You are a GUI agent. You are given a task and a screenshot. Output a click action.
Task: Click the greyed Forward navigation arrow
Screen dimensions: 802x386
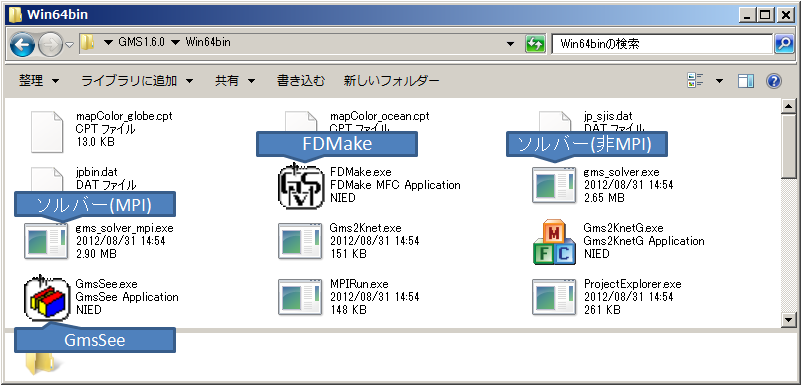coord(50,44)
